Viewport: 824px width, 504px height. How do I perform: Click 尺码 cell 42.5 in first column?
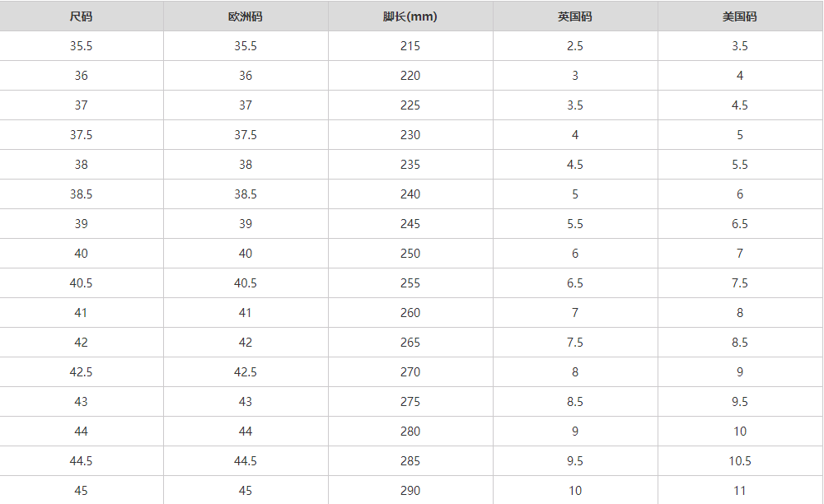coord(81,372)
